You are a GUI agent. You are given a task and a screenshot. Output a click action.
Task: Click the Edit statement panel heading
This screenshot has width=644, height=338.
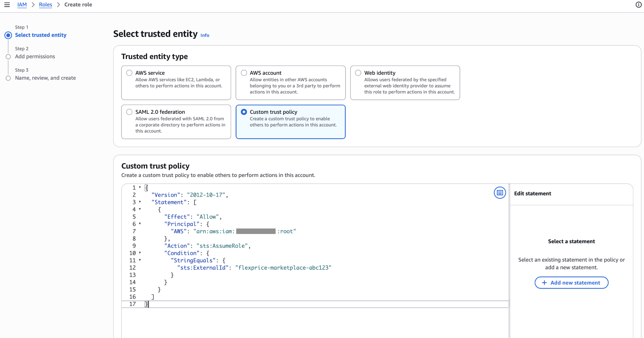coord(533,193)
